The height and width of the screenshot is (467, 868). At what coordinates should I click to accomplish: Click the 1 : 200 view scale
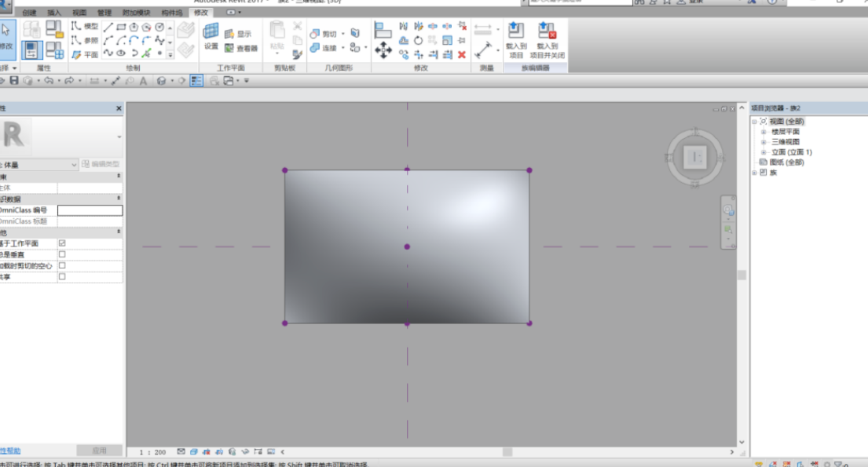(x=153, y=452)
